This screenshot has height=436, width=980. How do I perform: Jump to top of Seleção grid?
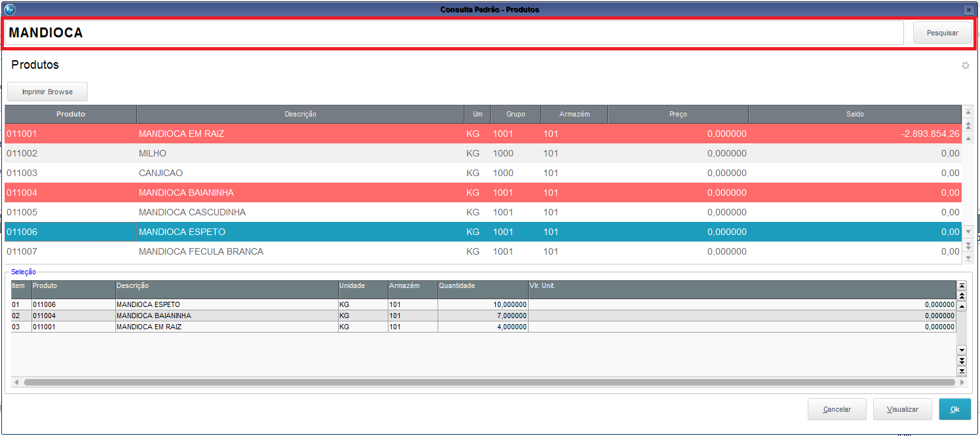[962, 285]
